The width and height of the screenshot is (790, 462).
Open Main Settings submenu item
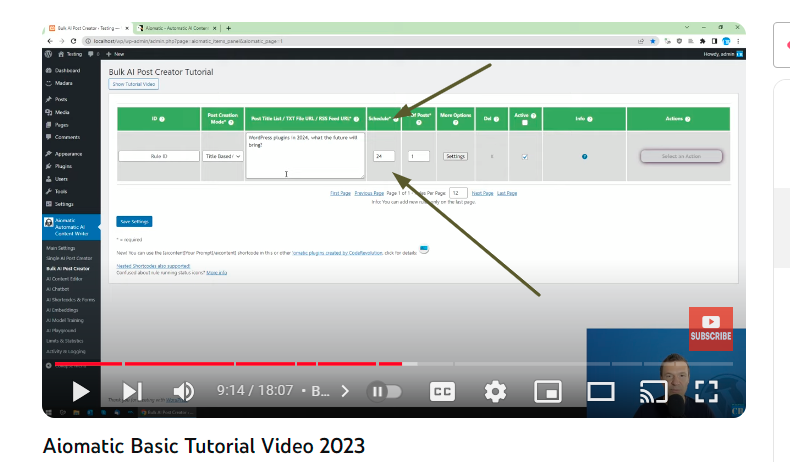click(x=60, y=248)
